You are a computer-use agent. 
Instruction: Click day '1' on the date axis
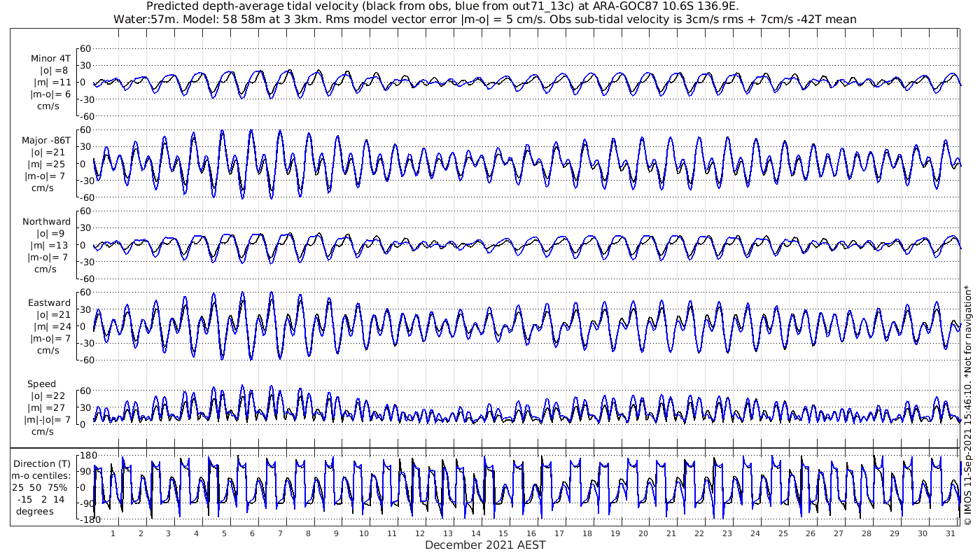point(113,533)
